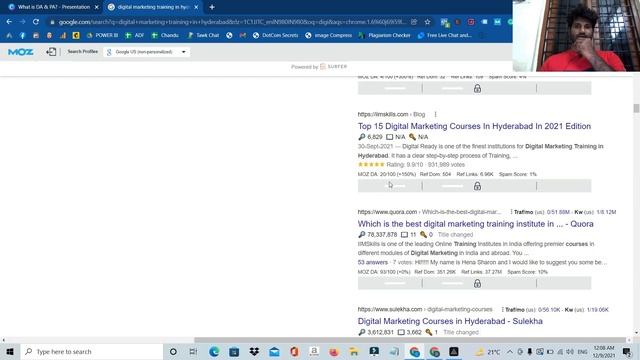Image resolution: width=640 pixels, height=360 pixels.
Task: Reload the current page
Action: point(36,22)
